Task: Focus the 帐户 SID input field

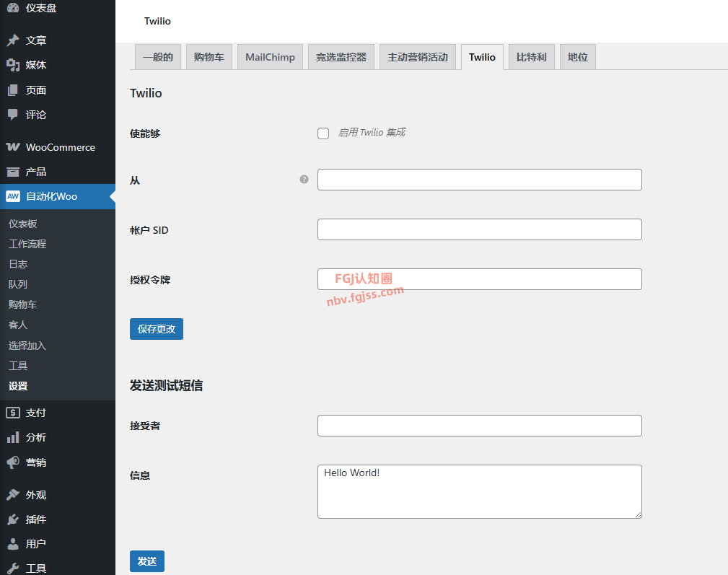Action: coord(480,229)
